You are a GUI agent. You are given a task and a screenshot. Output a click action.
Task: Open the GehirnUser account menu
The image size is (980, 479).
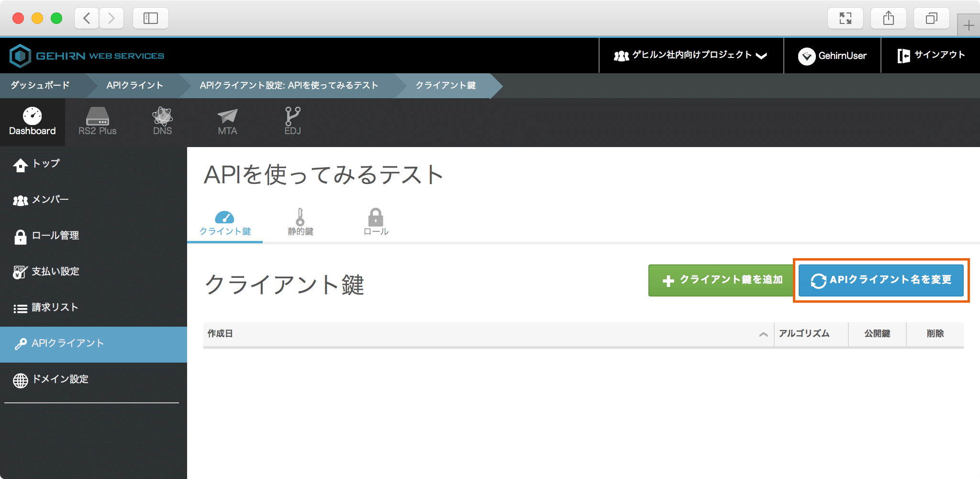click(833, 56)
